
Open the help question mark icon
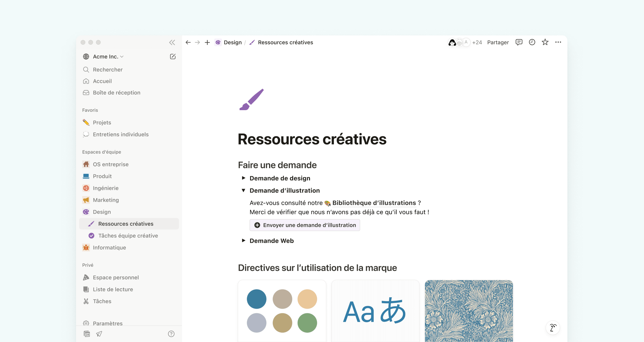171,334
